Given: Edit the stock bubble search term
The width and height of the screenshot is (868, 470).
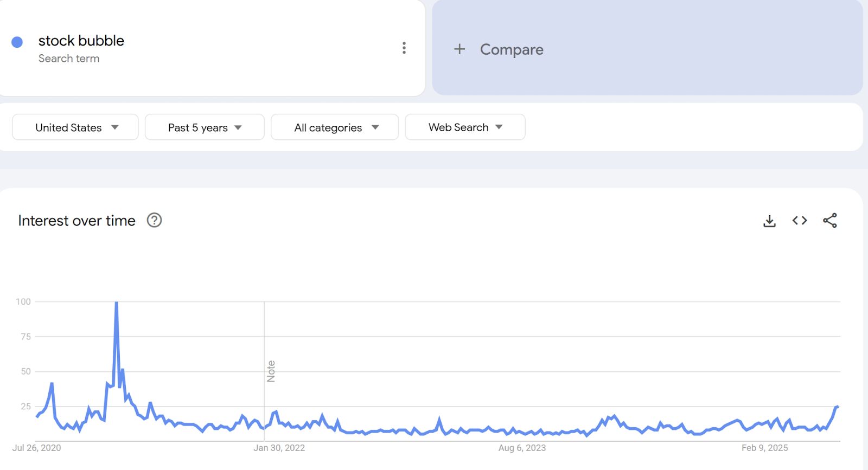Looking at the screenshot, I should tap(81, 41).
